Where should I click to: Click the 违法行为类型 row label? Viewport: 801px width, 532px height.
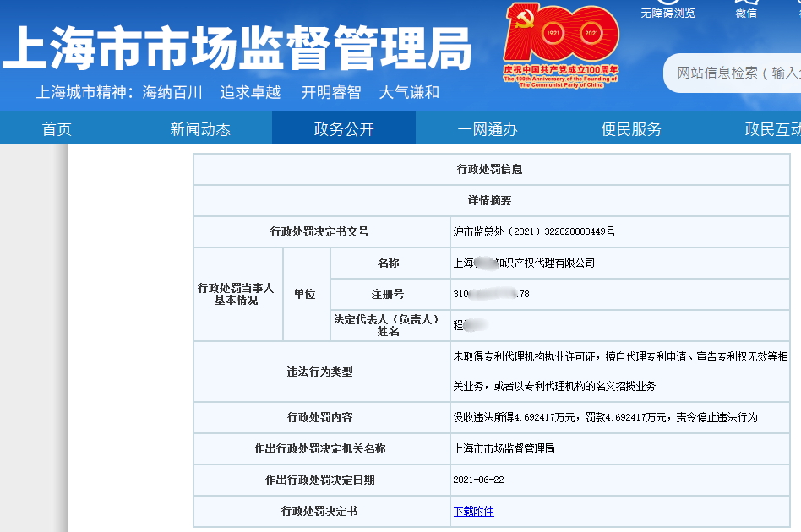319,372
